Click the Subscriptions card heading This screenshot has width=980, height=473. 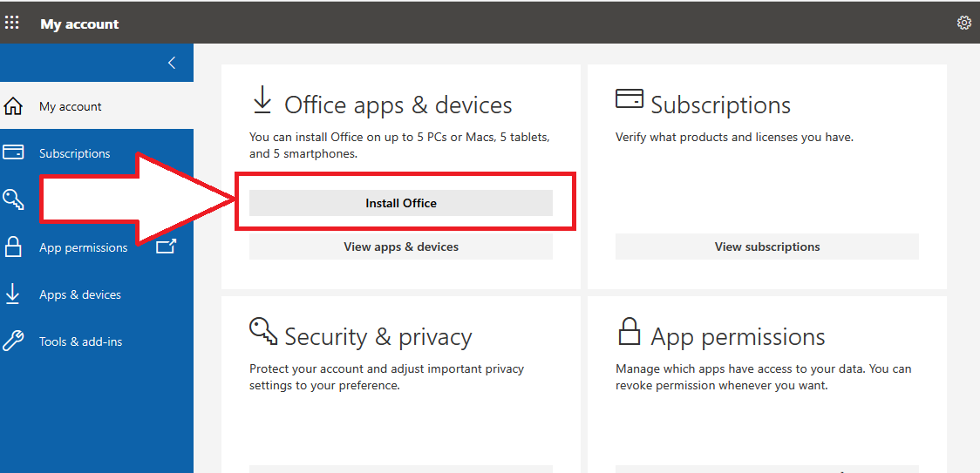[x=721, y=105]
